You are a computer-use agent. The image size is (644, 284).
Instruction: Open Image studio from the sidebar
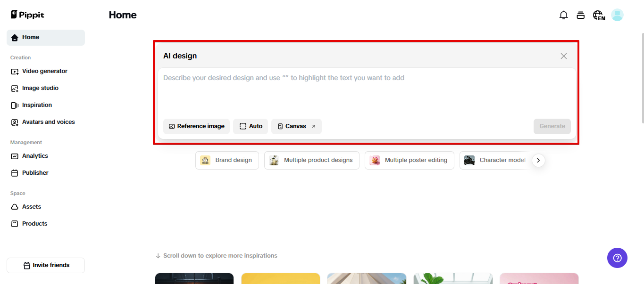(40, 88)
